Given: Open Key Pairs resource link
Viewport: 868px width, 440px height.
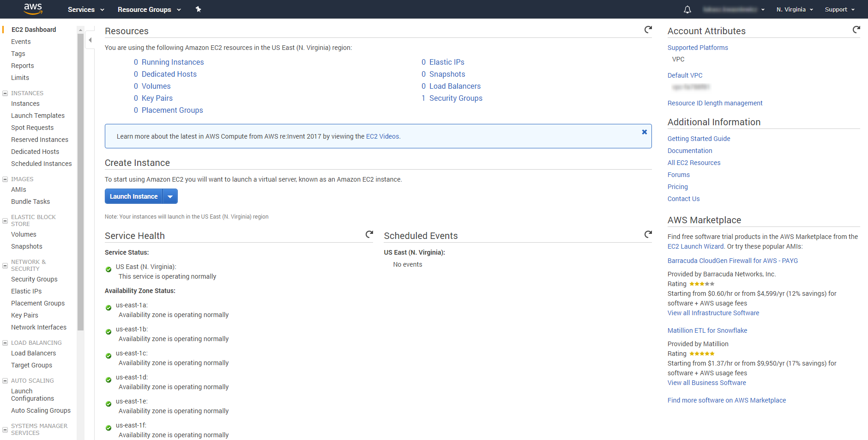Looking at the screenshot, I should (x=157, y=98).
